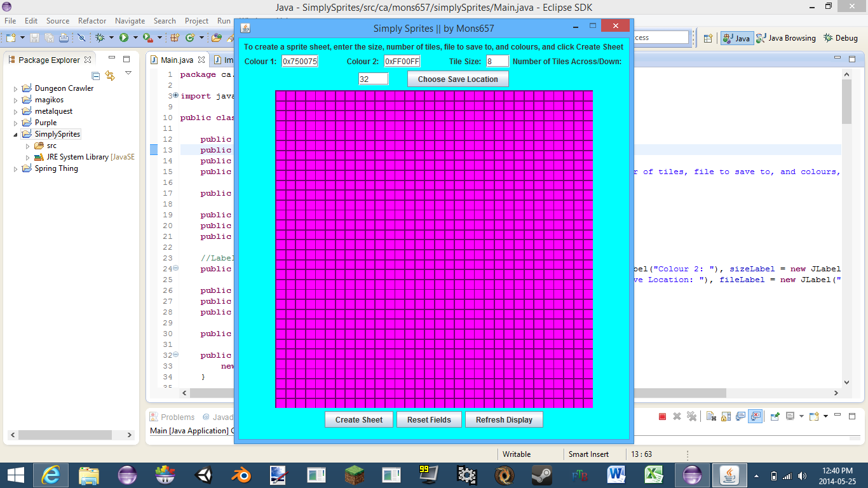Open Steam from the taskbar
The height and width of the screenshot is (488, 868).
click(542, 475)
